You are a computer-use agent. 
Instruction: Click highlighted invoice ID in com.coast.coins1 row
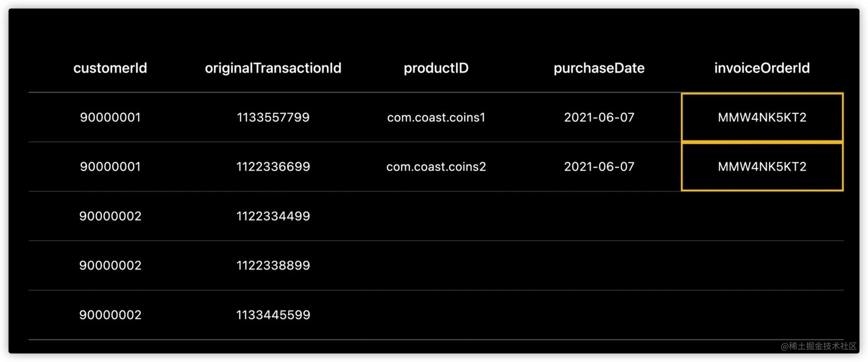pyautogui.click(x=762, y=118)
